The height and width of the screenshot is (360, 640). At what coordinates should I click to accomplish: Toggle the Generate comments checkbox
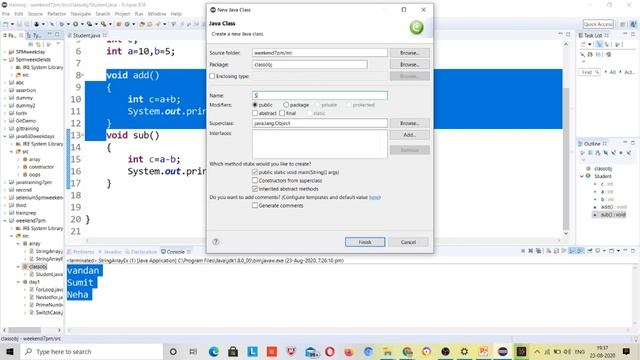click(255, 205)
